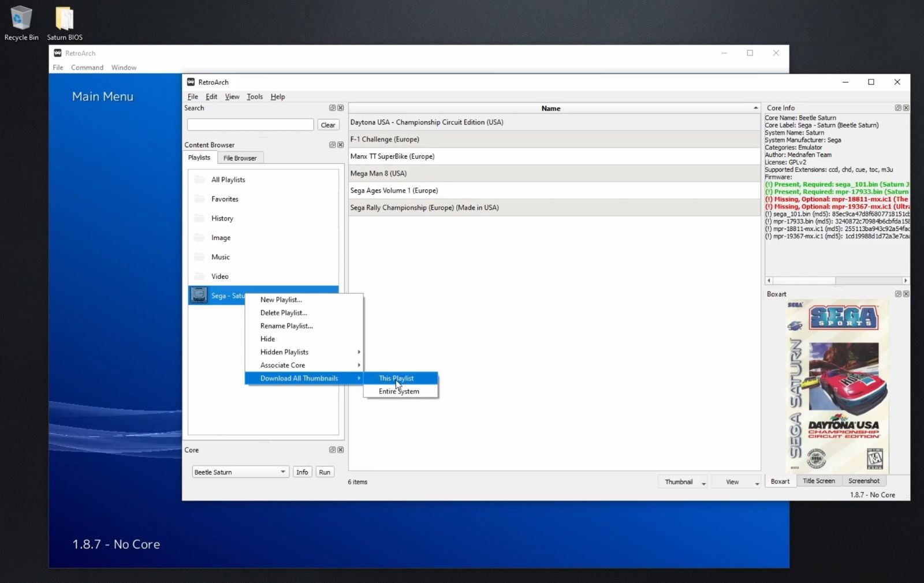Float the Core panel
Viewport: 924px width, 583px height.
(x=332, y=450)
